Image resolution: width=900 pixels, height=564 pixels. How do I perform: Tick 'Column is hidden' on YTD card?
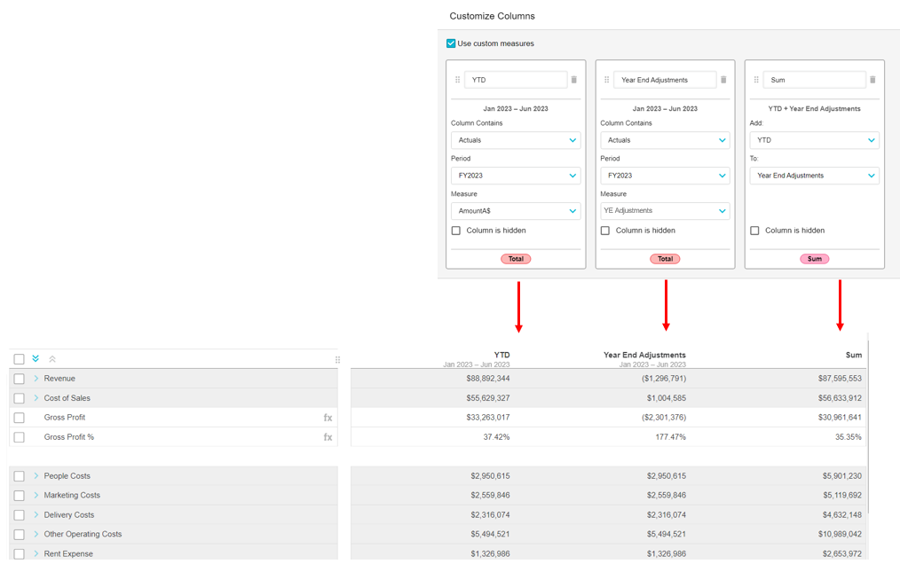click(456, 231)
